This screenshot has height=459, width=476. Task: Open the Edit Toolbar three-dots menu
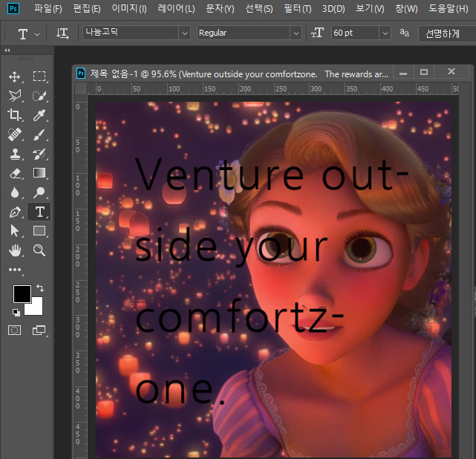[15, 270]
